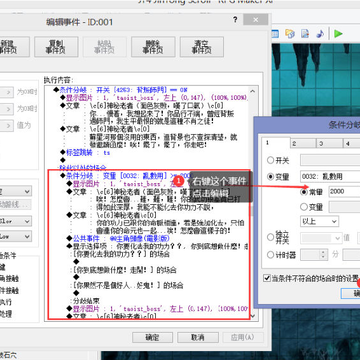Open the bottom movement frequency dropdown ending 'Low'
Viewport: 360px width, 360px height.
[x=16, y=236]
